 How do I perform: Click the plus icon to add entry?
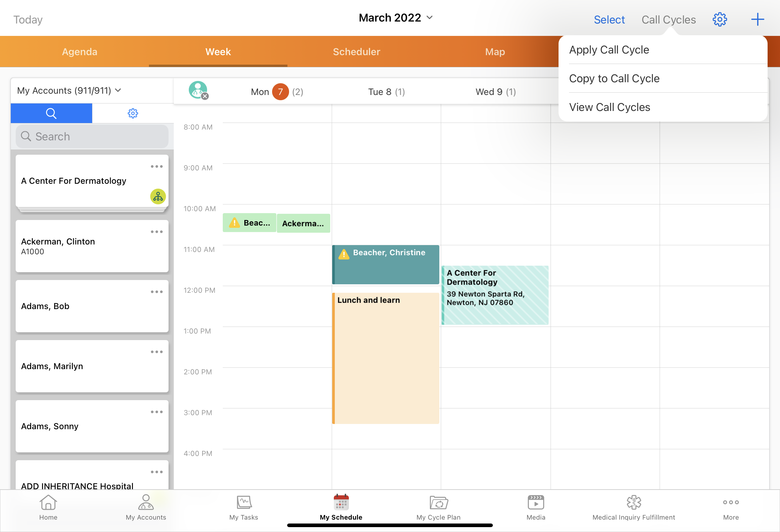tap(757, 20)
